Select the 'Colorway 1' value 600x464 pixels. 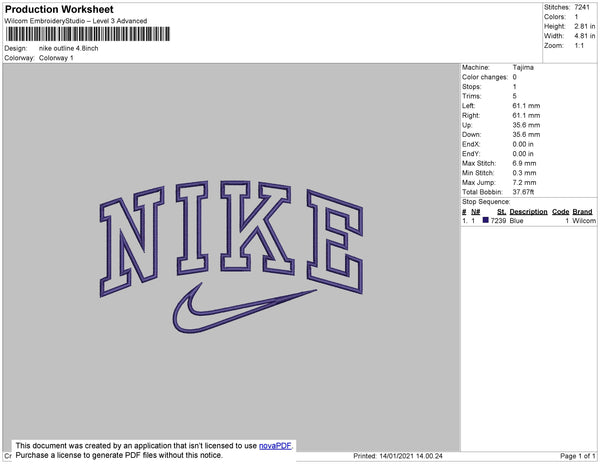coord(56,58)
